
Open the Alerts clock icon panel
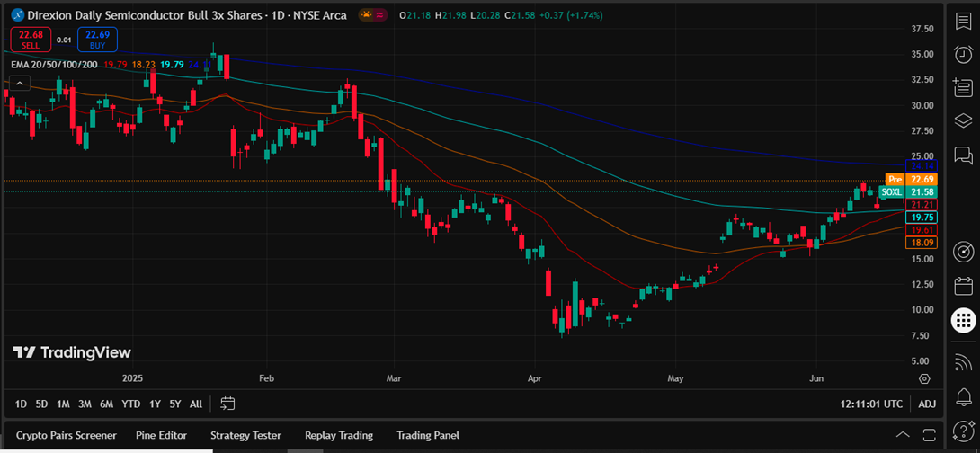[x=963, y=54]
